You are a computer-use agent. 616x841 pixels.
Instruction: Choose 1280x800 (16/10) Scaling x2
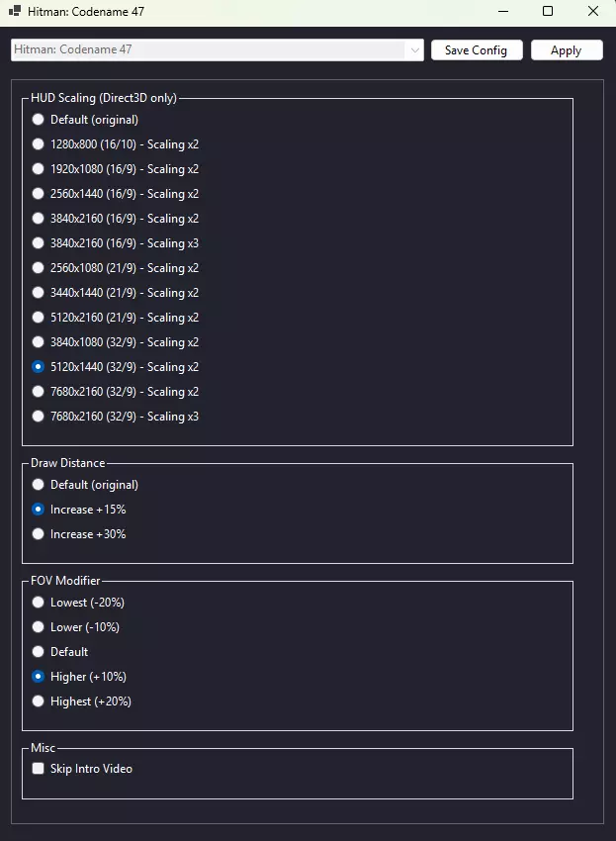tap(39, 144)
